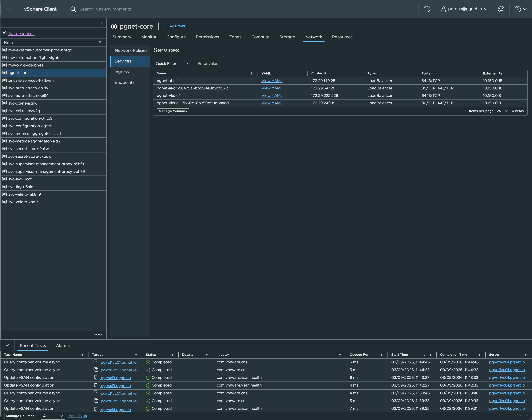Filter the Completion Time column

pyautogui.click(x=479, y=355)
